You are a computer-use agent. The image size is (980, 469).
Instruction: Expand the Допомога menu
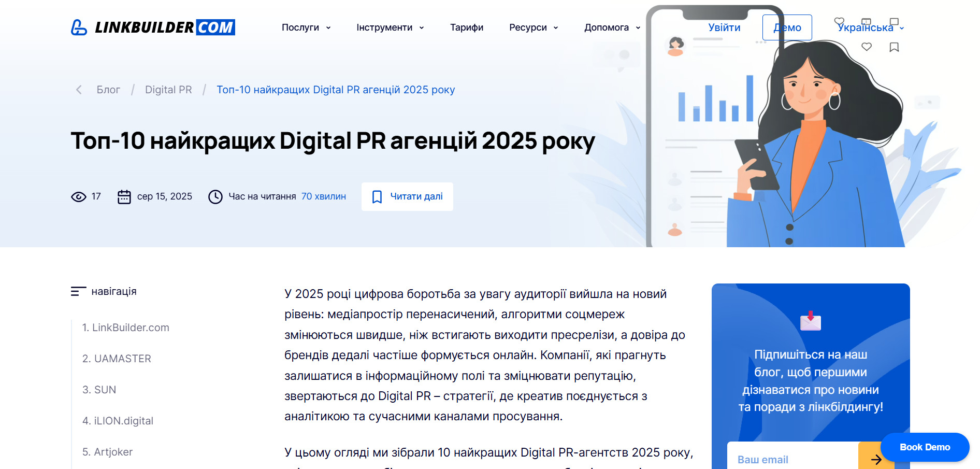pyautogui.click(x=612, y=27)
